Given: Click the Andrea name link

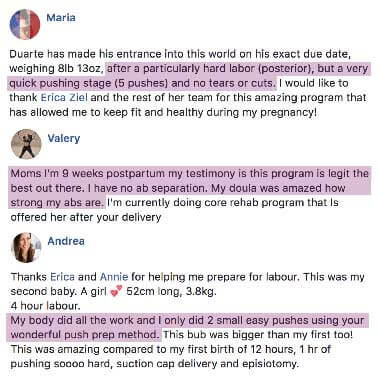Looking at the screenshot, I should [66, 241].
